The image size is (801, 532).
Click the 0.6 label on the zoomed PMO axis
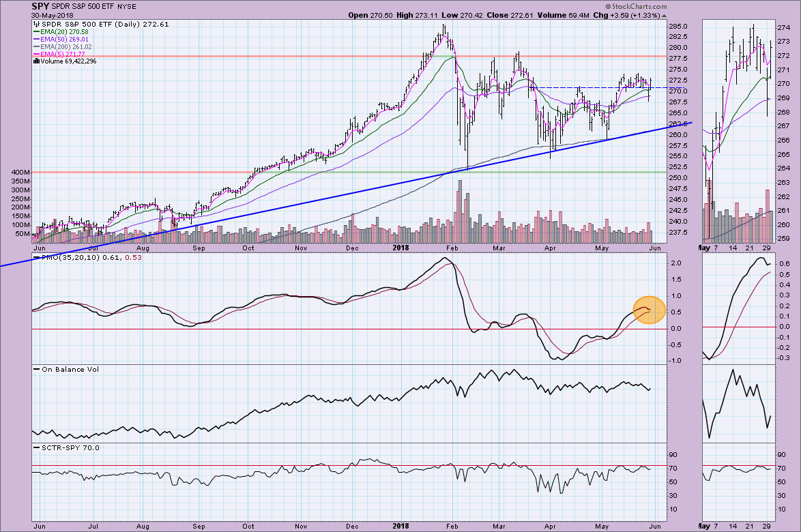pyautogui.click(x=784, y=264)
